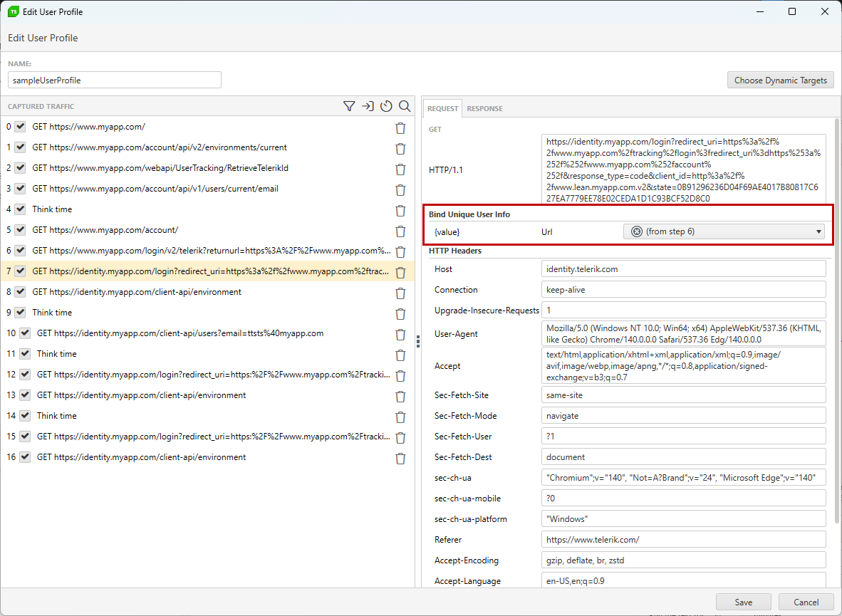The width and height of the screenshot is (842, 616).
Task: Open the REQUEST tab
Action: [x=442, y=108]
